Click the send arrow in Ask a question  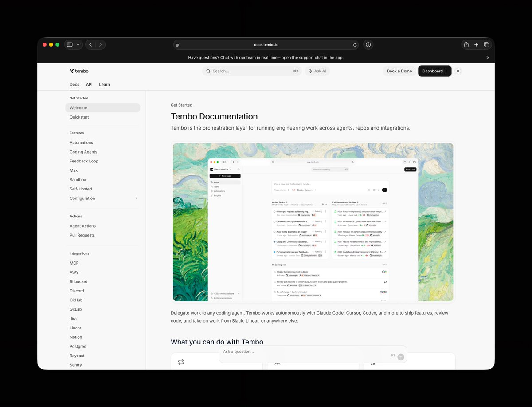(401, 357)
